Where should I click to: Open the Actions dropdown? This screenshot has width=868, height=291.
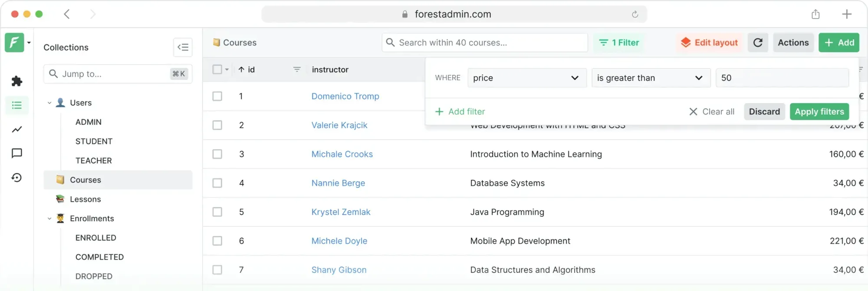click(x=793, y=43)
